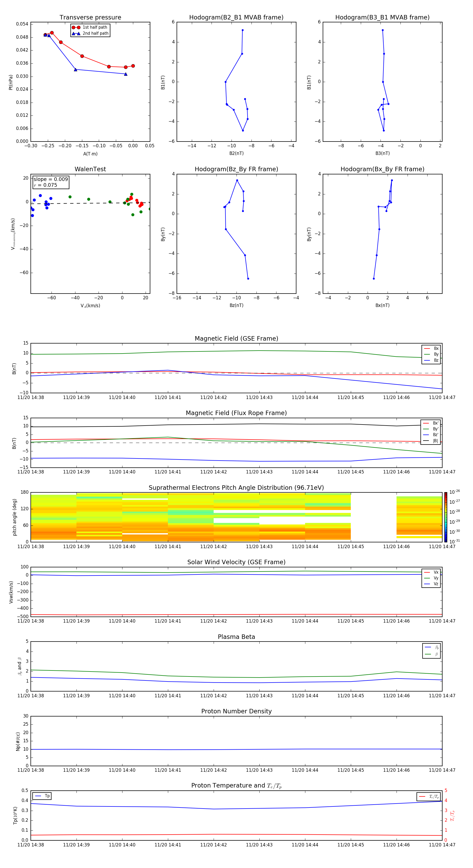The width and height of the screenshot is (473, 868).
Task: Click the 'r = 0.075' annotation
Action: [x=45, y=185]
